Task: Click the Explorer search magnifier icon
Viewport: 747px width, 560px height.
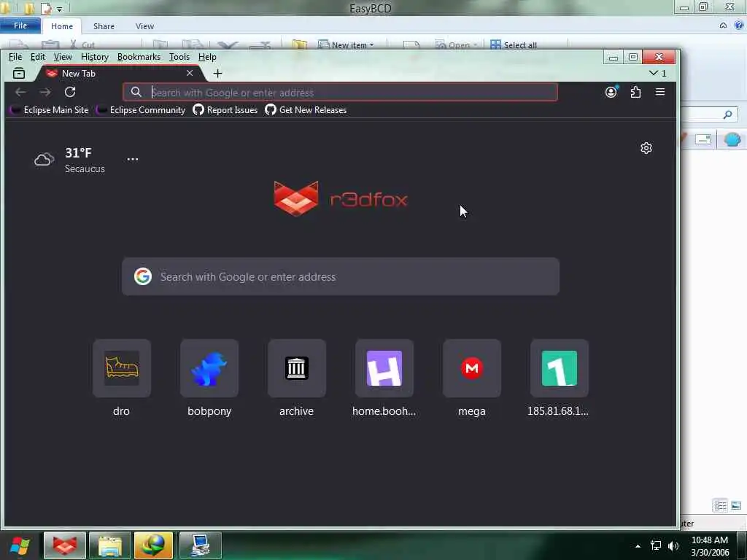Action: click(x=727, y=114)
